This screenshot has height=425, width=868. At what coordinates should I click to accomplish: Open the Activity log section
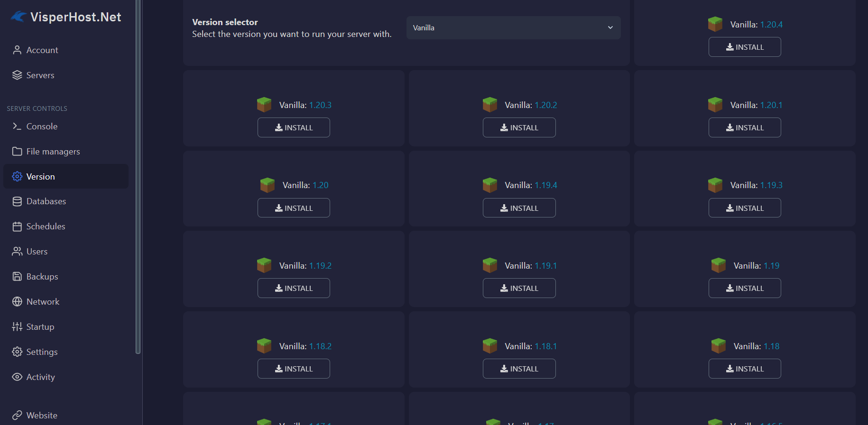point(66,377)
